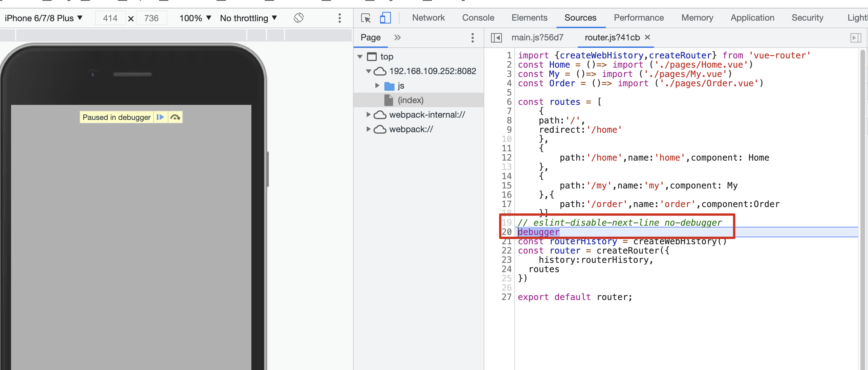The height and width of the screenshot is (370, 868).
Task: Click the viewport width field 414
Action: [x=110, y=18]
